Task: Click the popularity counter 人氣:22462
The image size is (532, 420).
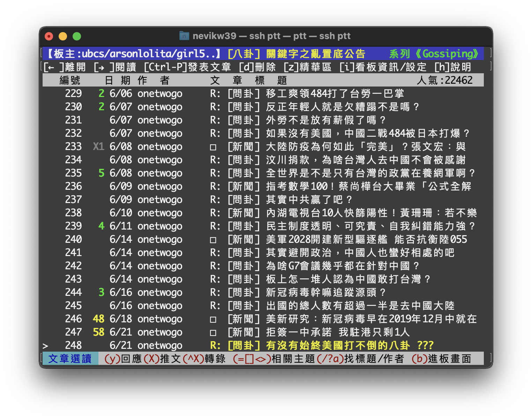Action: coord(445,80)
